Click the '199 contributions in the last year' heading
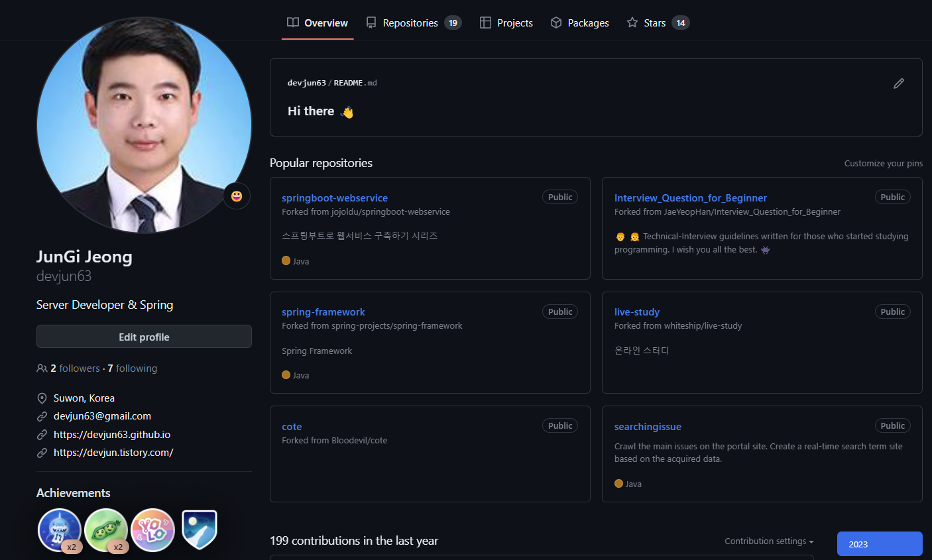 coord(354,541)
